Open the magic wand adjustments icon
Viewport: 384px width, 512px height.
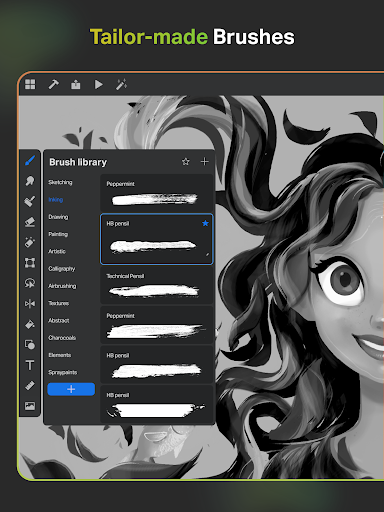(x=121, y=84)
